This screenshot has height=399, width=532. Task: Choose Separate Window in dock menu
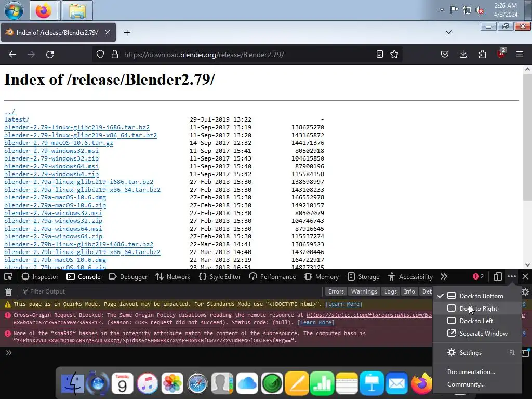[477, 334]
